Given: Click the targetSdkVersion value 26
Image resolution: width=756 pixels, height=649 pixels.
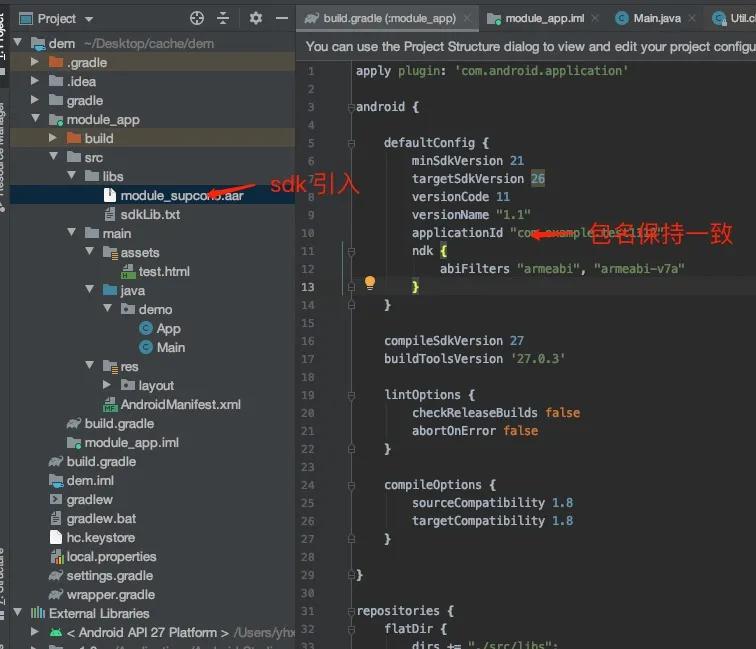Looking at the screenshot, I should coord(537,179).
